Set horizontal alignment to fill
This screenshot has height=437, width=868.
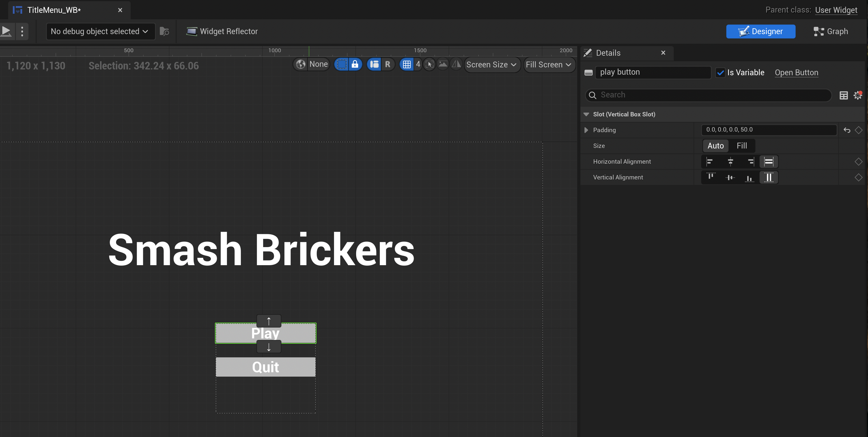(x=769, y=162)
